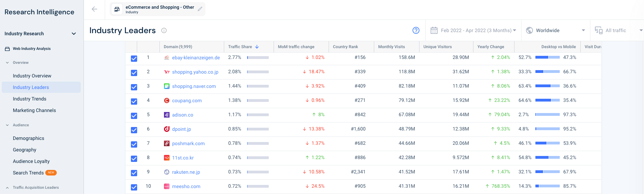Expand the All traffic dropdown
Viewport: 644px width, 194px height.
coord(618,30)
